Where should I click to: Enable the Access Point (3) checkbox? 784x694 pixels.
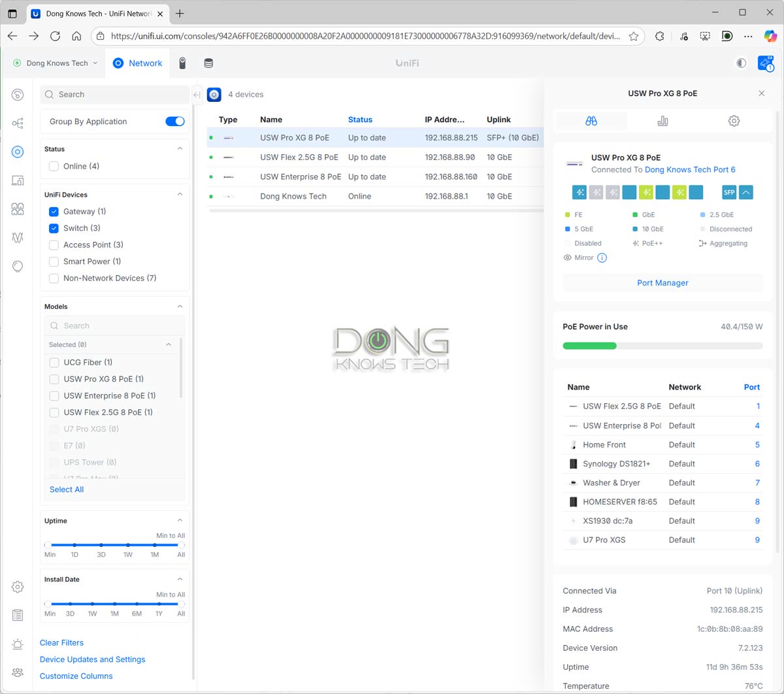click(x=54, y=245)
